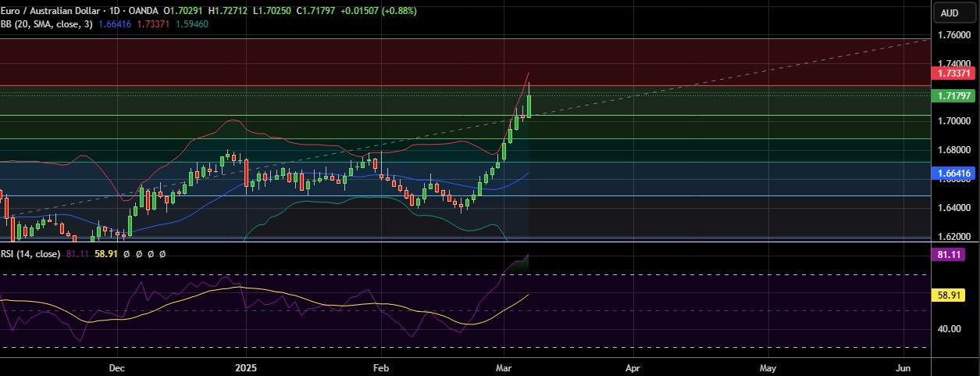
Task: Click the Feb label on time axis
Action: pos(380,367)
